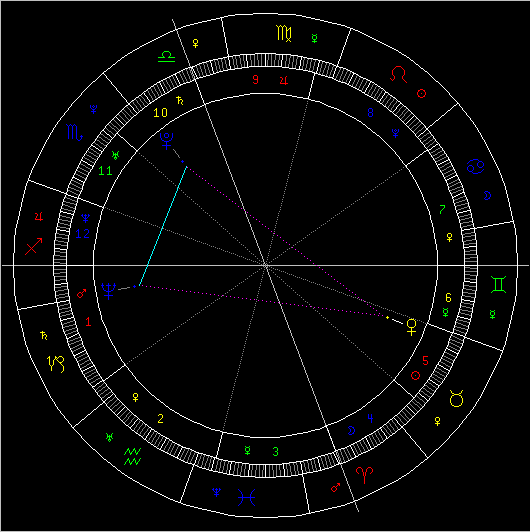Click the large blue Pluto planet glyph

point(167,141)
